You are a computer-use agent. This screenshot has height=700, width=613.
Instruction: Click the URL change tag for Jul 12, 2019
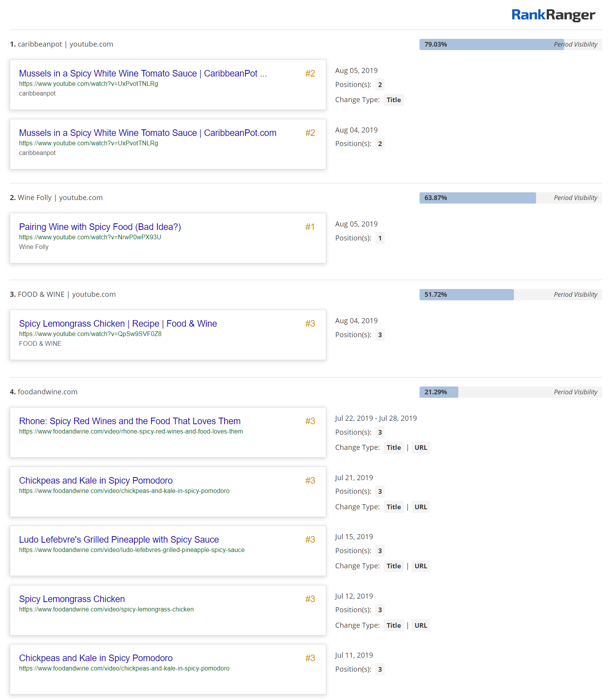(x=420, y=625)
